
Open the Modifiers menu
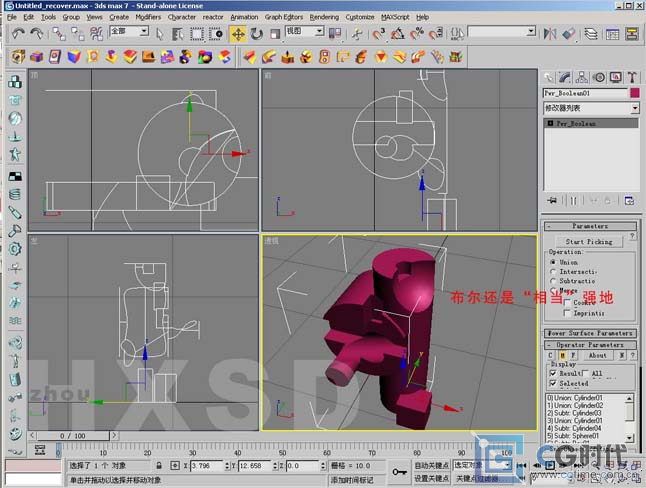coord(148,17)
